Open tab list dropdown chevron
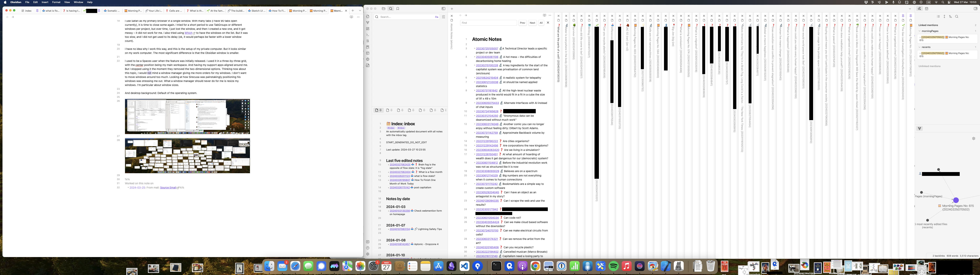 pos(360,11)
